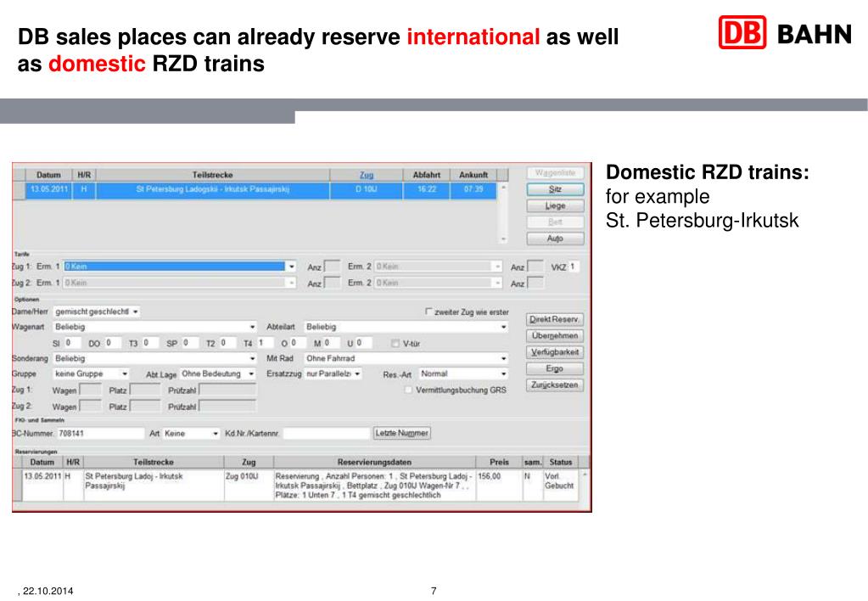Click the SP count field
Viewport: 868px width, 601px height.
[189, 344]
